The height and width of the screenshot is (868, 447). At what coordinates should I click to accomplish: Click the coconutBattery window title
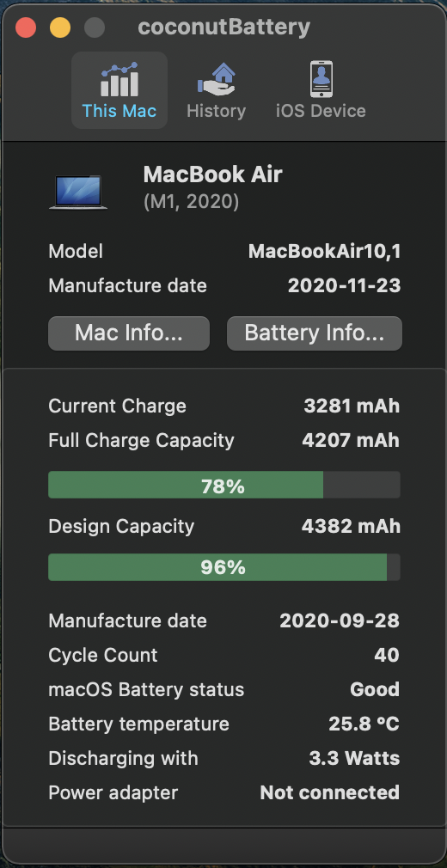point(223,27)
